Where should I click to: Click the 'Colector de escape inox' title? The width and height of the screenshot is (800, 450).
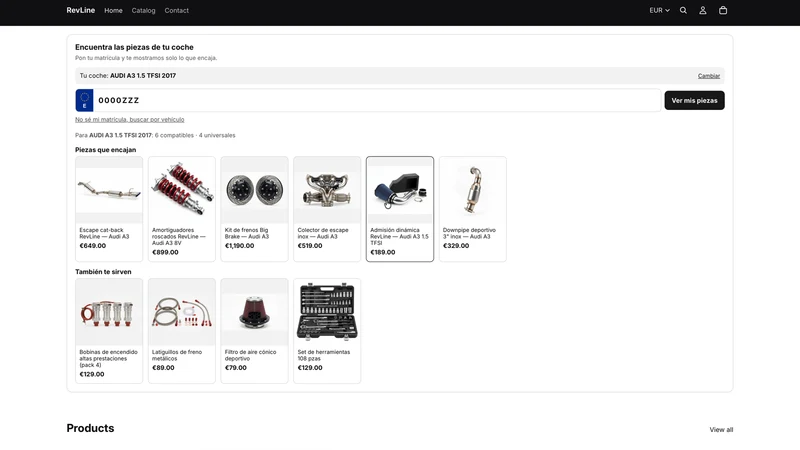coord(323,233)
